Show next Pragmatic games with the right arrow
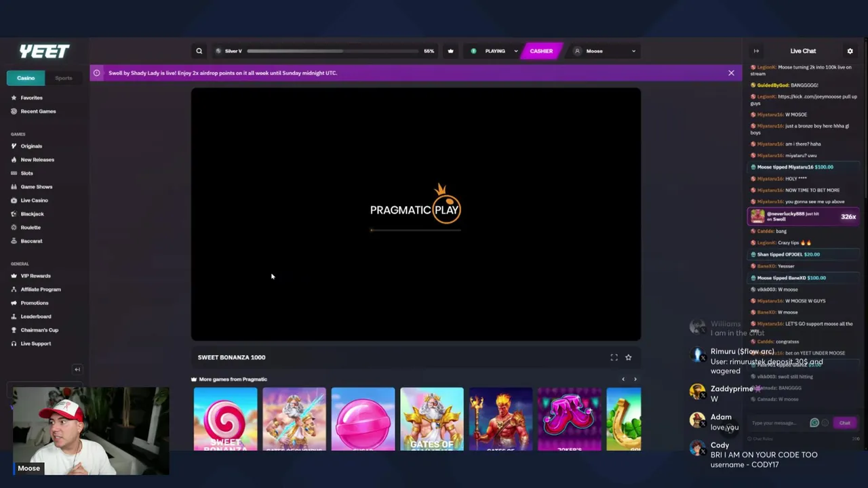868x488 pixels. click(x=635, y=379)
